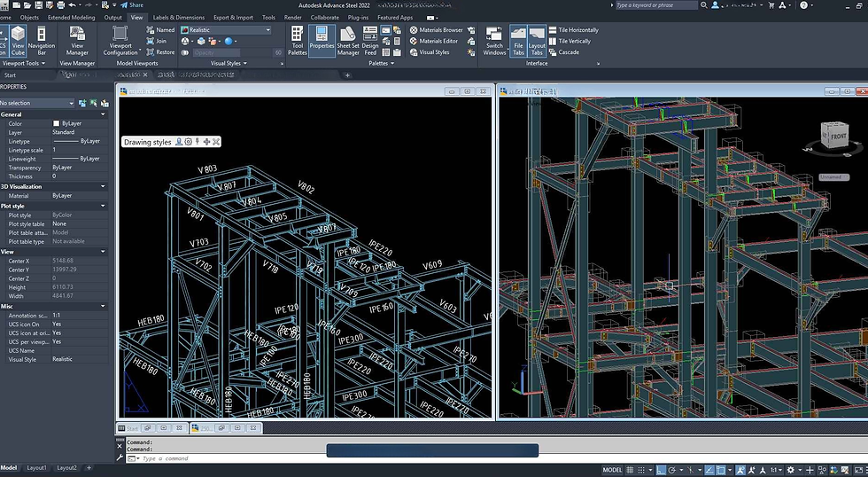The image size is (868, 477).
Task: Click Tile Horizontally
Action: click(574, 30)
